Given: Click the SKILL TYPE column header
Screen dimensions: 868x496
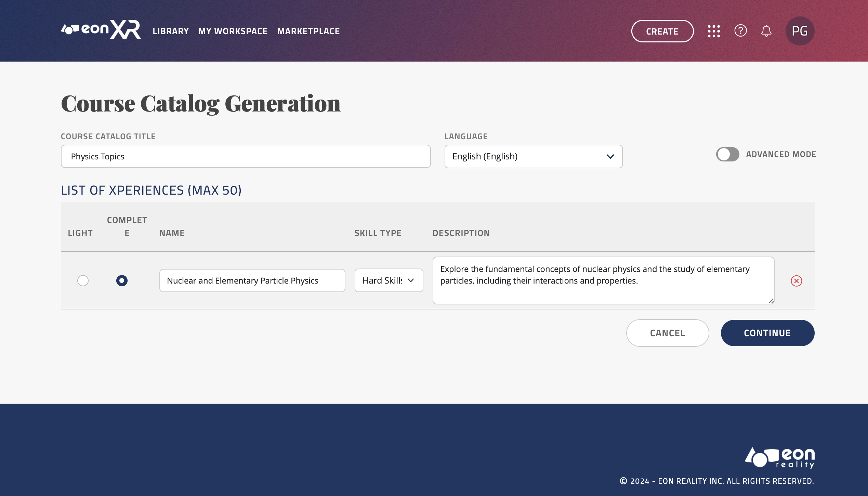Looking at the screenshot, I should pyautogui.click(x=378, y=233).
